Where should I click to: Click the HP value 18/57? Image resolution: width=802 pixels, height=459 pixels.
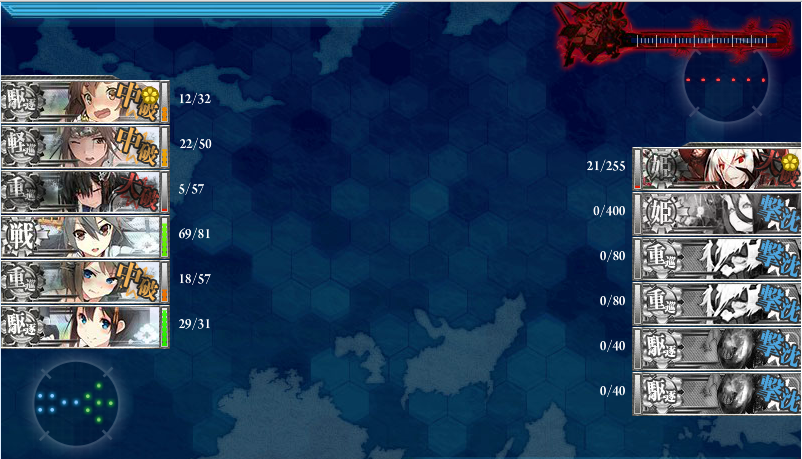195,279
